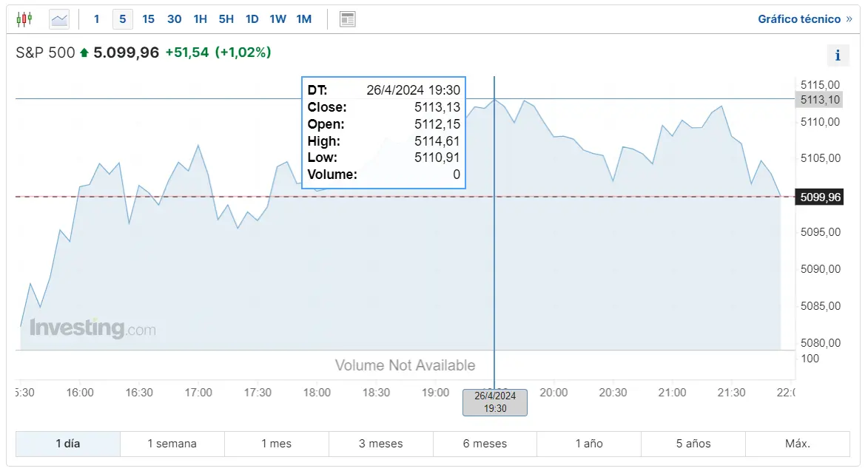Click the info icon near S&P 500 price
Viewport: 868px width, 474px height.
(837, 55)
